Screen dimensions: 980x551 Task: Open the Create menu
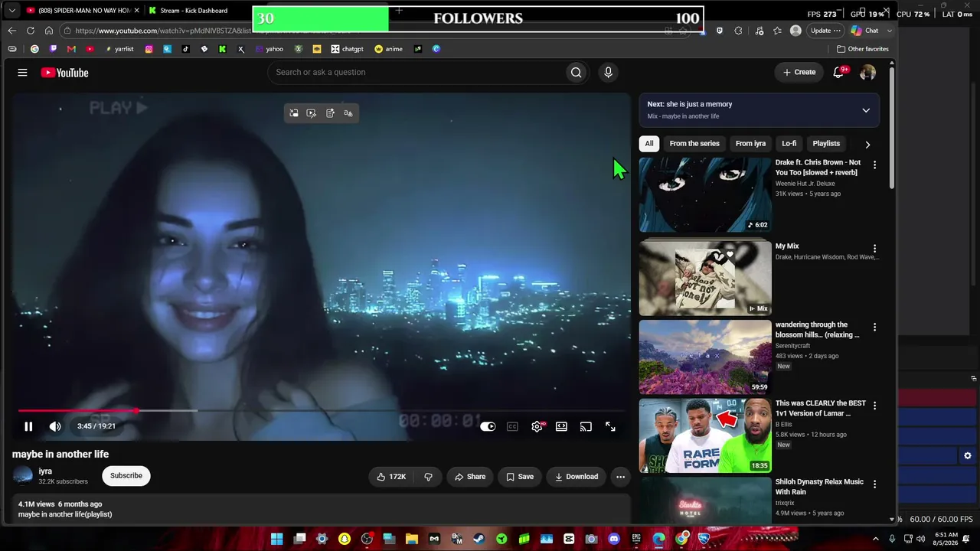799,72
